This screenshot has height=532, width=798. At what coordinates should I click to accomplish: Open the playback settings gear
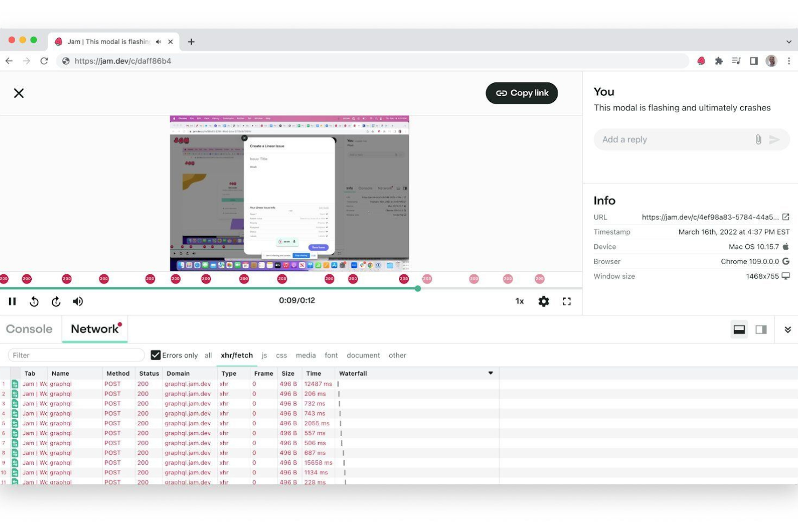tap(543, 301)
